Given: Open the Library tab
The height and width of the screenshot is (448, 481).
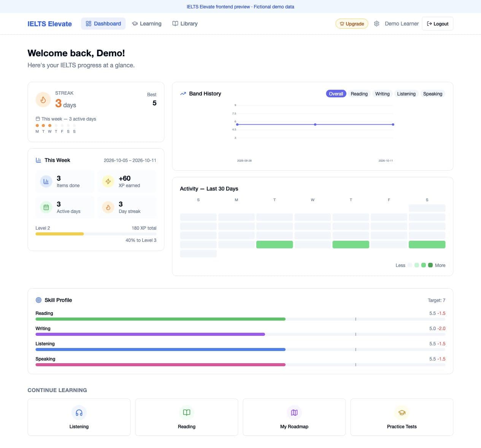Looking at the screenshot, I should pyautogui.click(x=185, y=24).
